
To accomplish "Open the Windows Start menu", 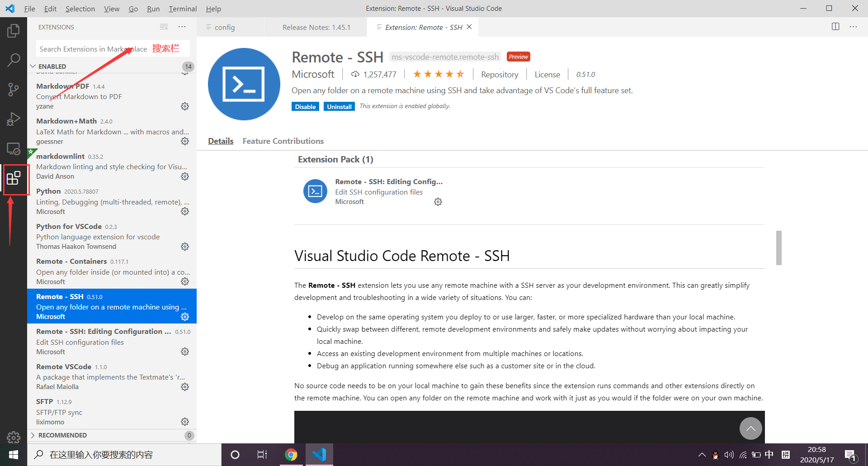I will coord(14,455).
